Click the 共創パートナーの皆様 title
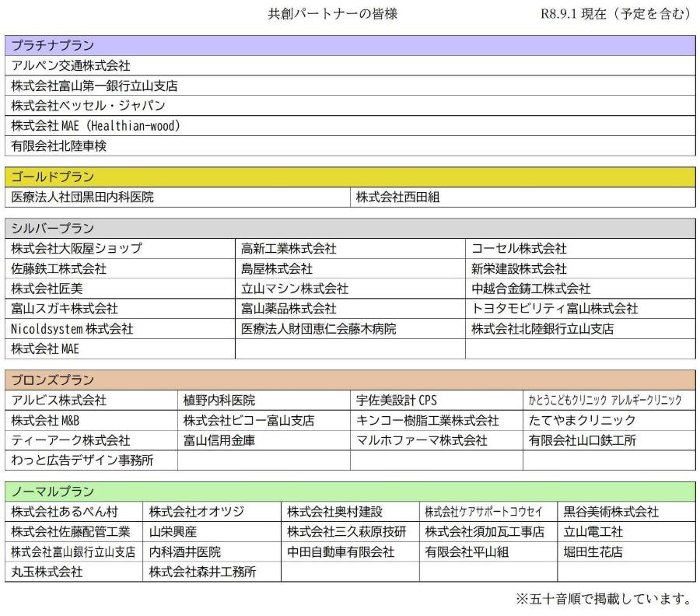The width and height of the screenshot is (700, 616). tap(333, 14)
